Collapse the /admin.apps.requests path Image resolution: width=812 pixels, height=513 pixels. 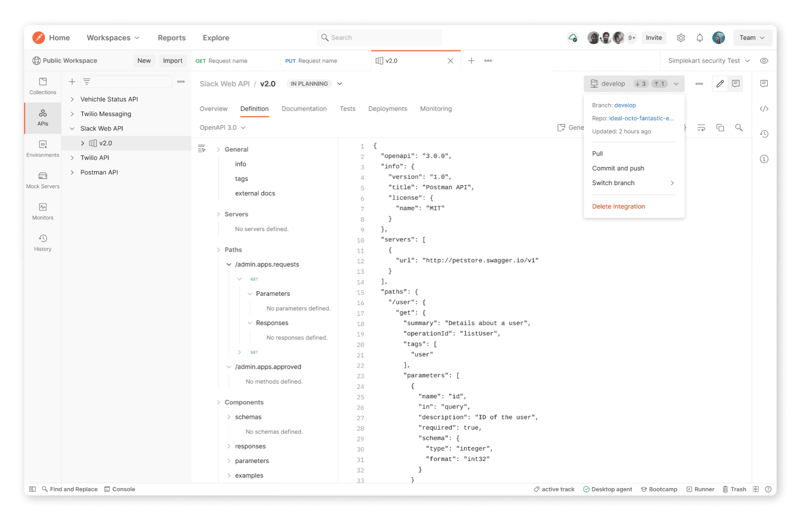coord(229,264)
